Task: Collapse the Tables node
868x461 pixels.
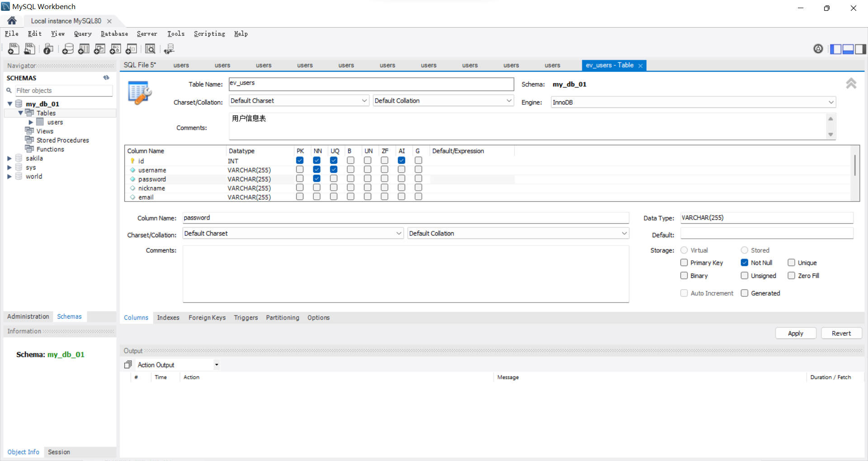Action: [20, 113]
